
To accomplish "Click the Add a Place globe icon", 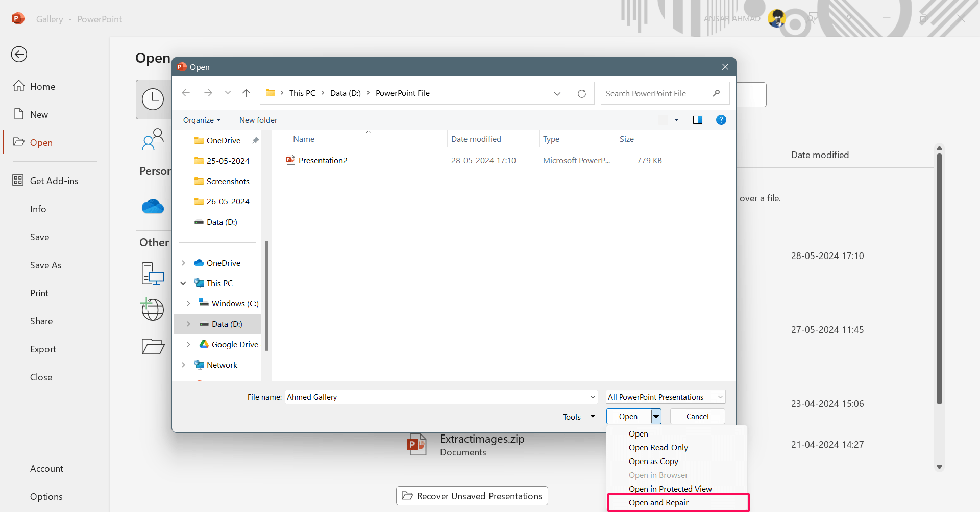I will click(x=152, y=309).
